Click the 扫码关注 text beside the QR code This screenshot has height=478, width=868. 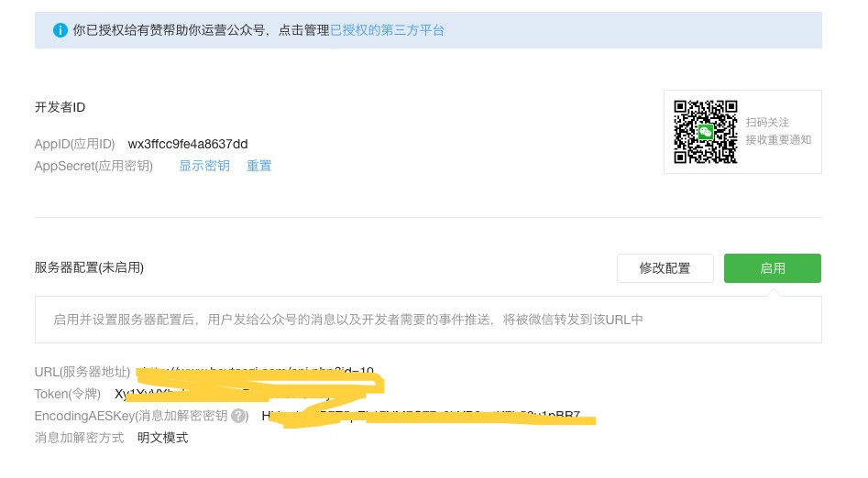(x=767, y=123)
